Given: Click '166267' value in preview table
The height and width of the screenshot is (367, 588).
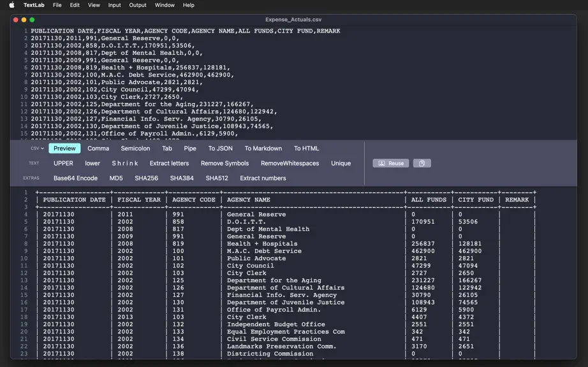Looking at the screenshot, I should pyautogui.click(x=470, y=280).
